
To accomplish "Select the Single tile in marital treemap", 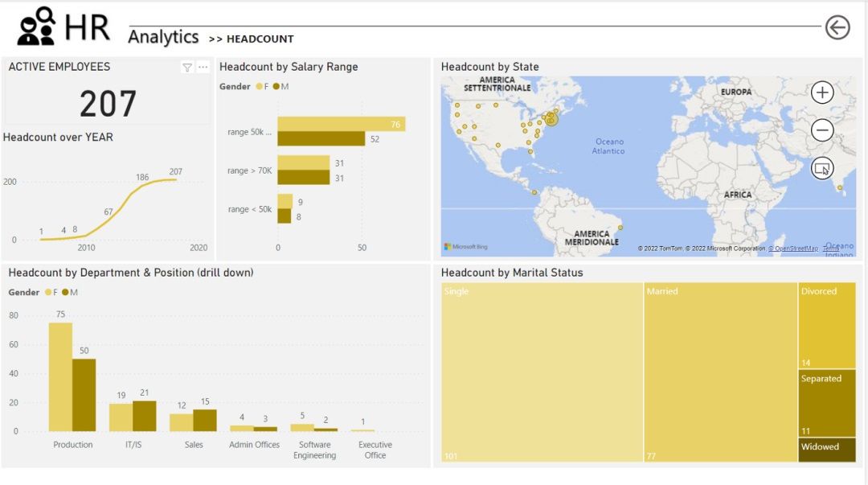I will click(x=542, y=372).
